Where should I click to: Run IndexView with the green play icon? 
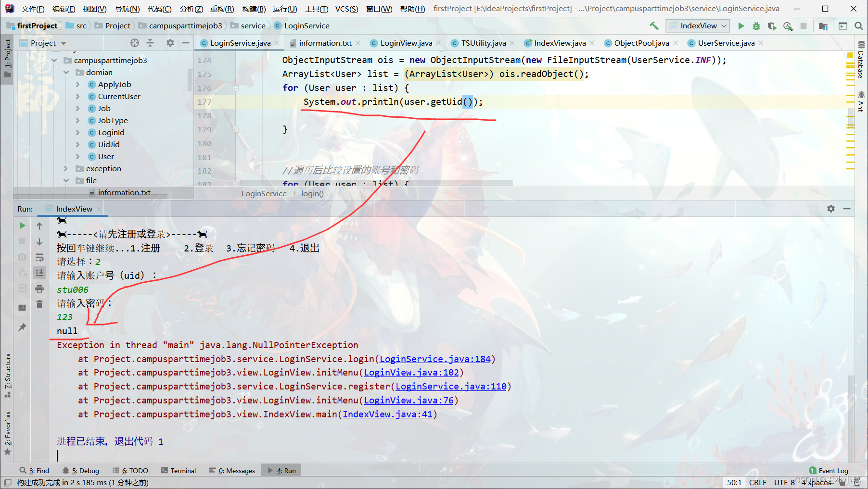tap(741, 26)
